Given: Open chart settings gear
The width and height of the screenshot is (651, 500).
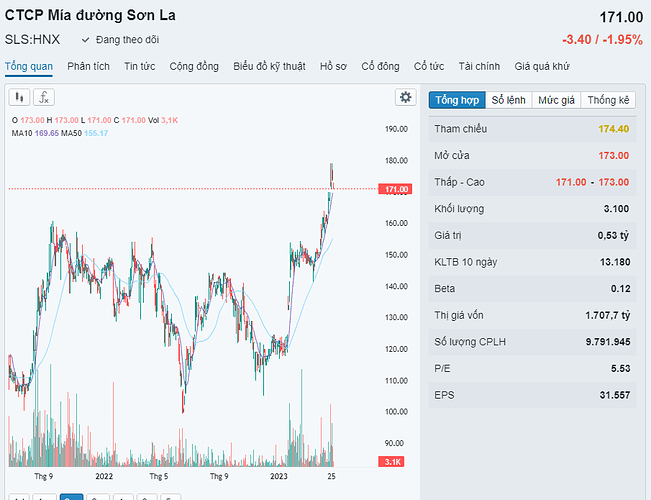Looking at the screenshot, I should tap(405, 97).
